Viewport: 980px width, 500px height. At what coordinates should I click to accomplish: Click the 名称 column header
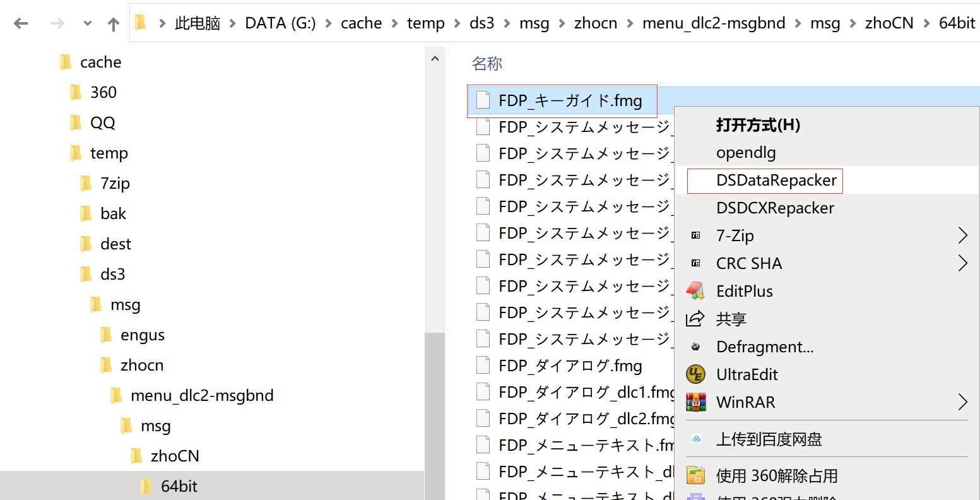tap(487, 63)
